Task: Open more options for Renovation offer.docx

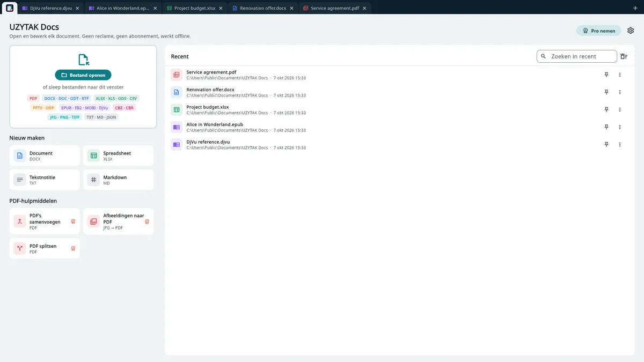Action: 620,92
